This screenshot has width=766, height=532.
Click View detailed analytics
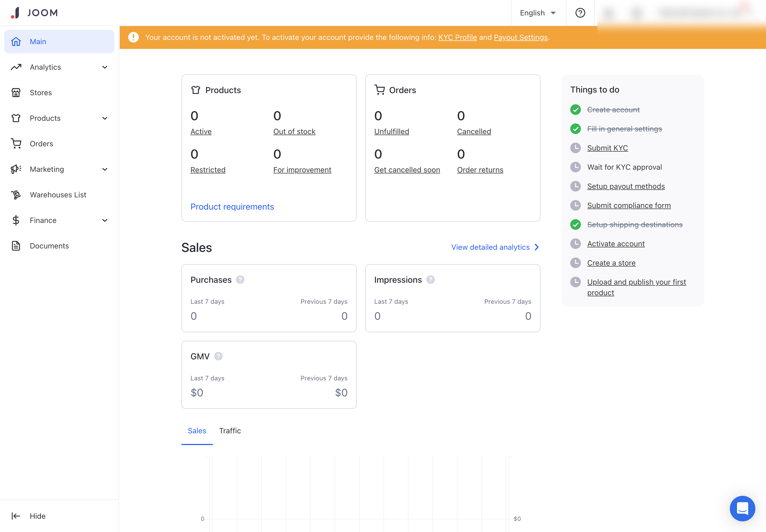495,247
